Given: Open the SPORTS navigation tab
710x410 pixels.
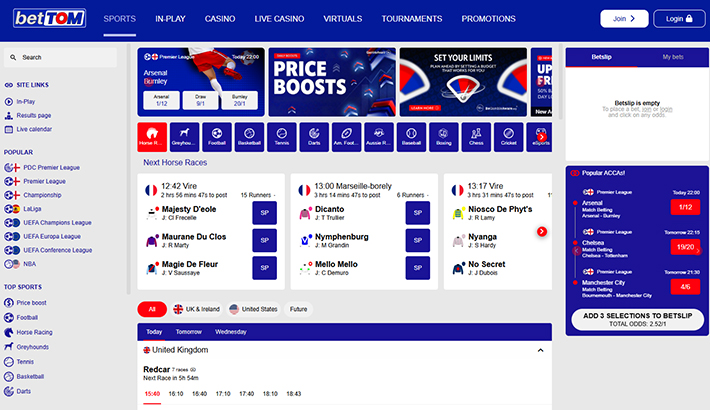Looking at the screenshot, I should click(x=120, y=19).
